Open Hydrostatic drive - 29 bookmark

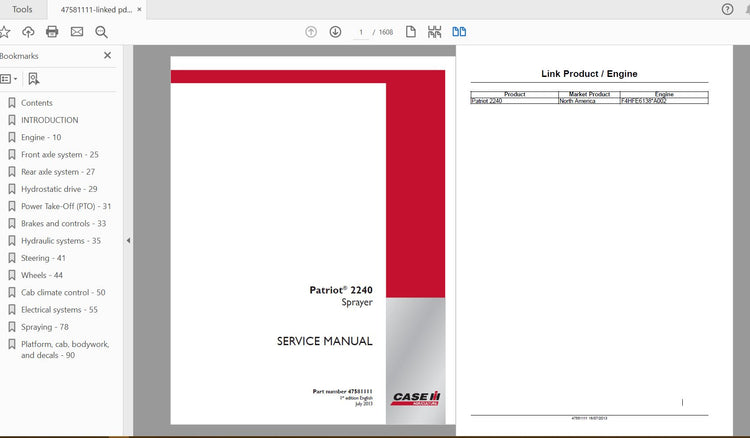(59, 189)
